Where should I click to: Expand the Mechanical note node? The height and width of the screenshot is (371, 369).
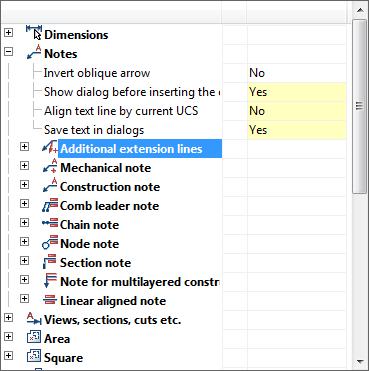click(x=24, y=165)
